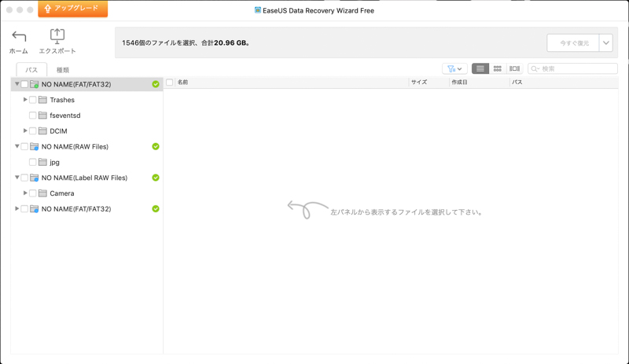Select the パス tab
Screen dimensions: 629x364
tap(31, 70)
